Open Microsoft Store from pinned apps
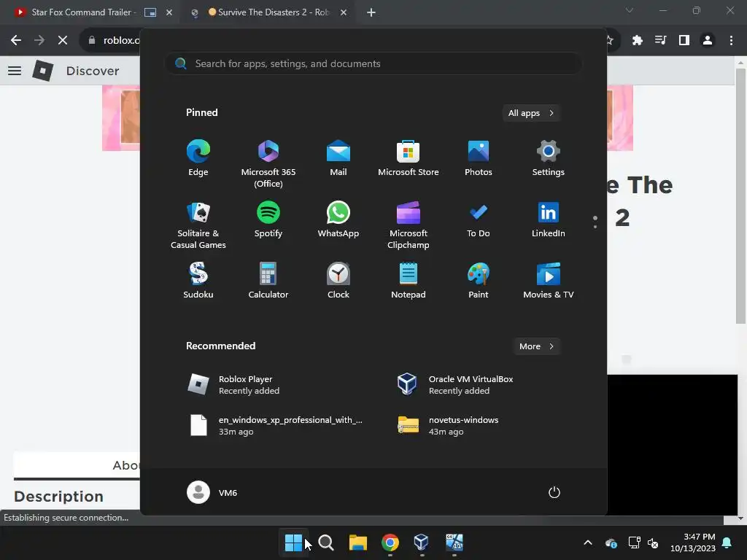 pos(409,158)
